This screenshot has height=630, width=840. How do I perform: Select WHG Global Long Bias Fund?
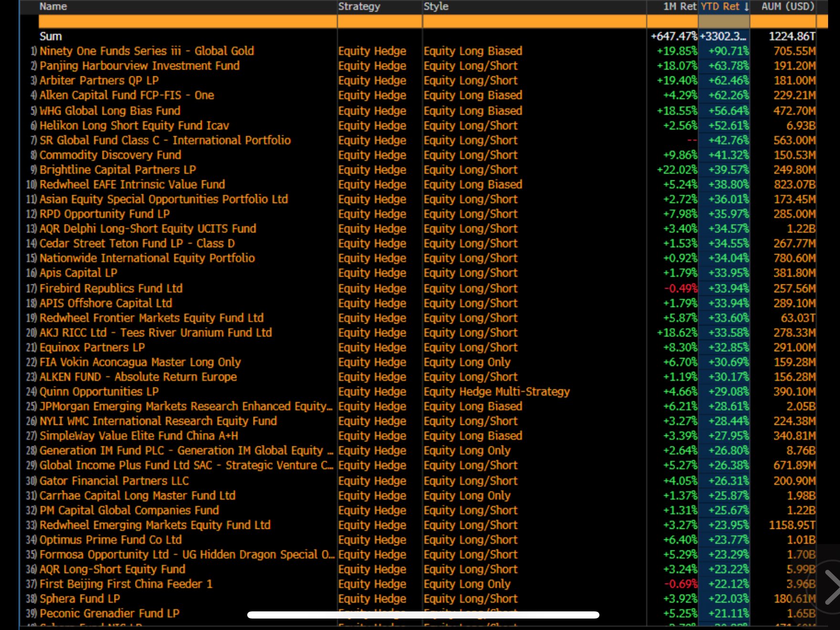tap(110, 111)
